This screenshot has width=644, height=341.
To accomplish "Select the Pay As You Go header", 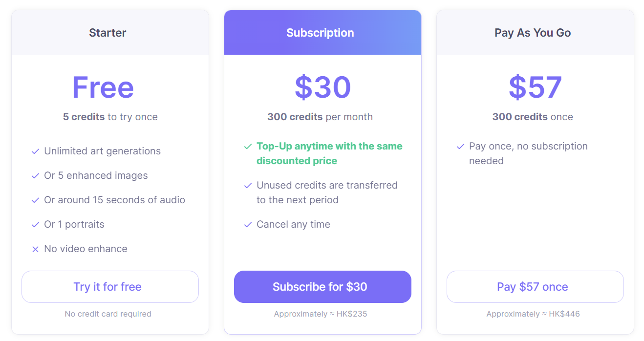I will 533,33.
